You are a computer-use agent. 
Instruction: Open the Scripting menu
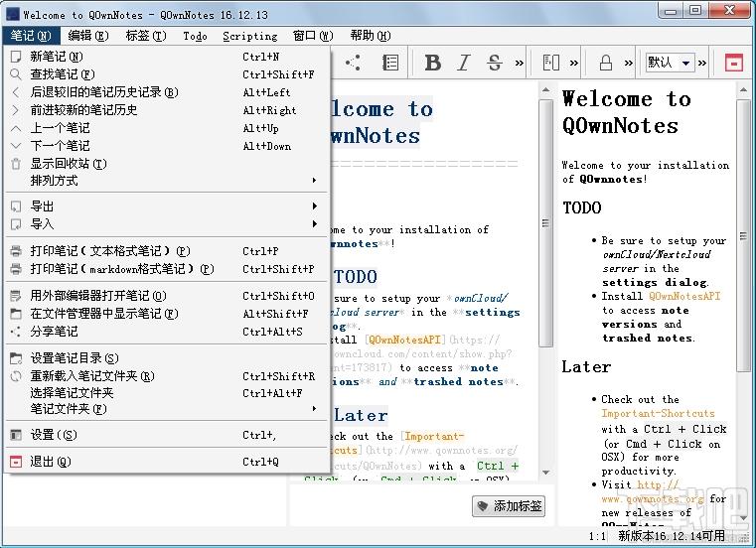[x=250, y=36]
